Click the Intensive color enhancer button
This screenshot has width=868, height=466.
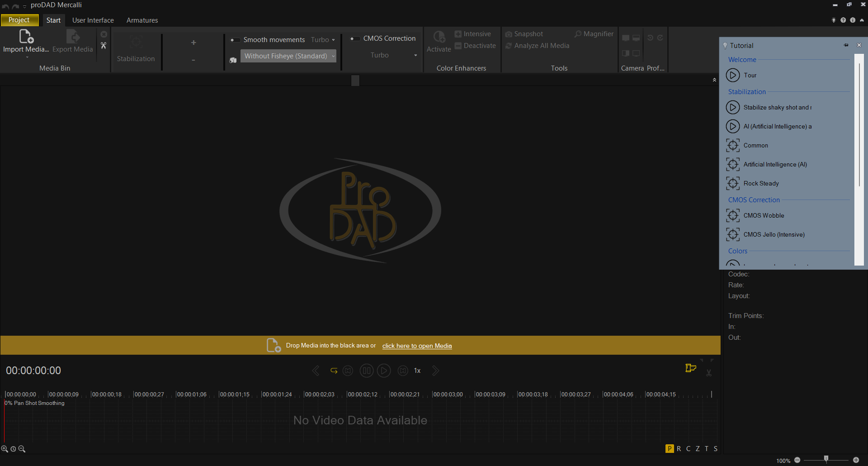point(472,34)
